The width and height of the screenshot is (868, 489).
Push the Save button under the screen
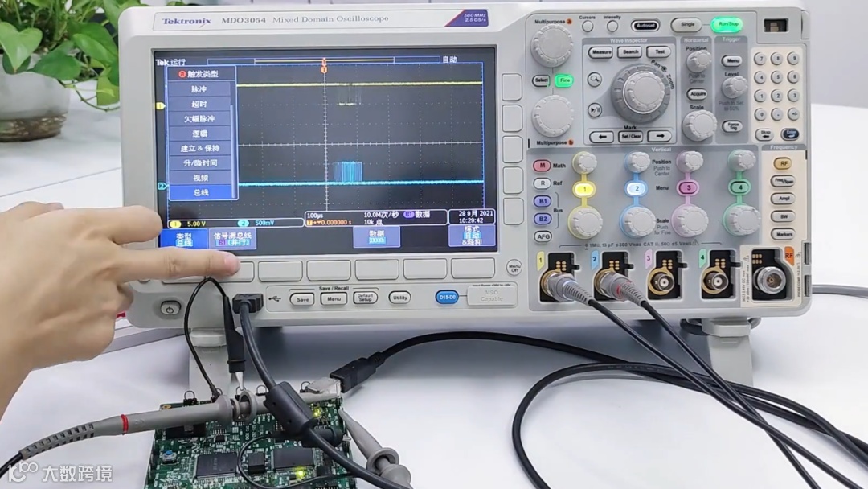pyautogui.click(x=303, y=300)
